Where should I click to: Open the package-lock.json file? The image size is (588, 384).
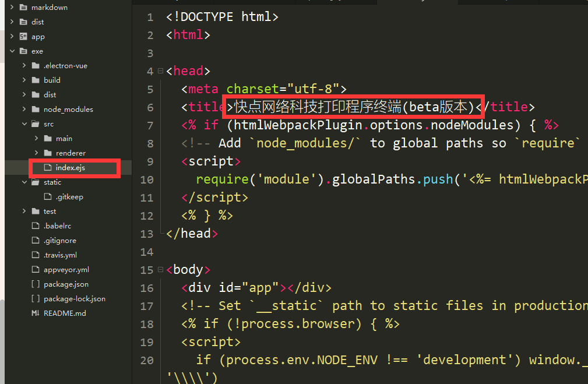coord(75,299)
